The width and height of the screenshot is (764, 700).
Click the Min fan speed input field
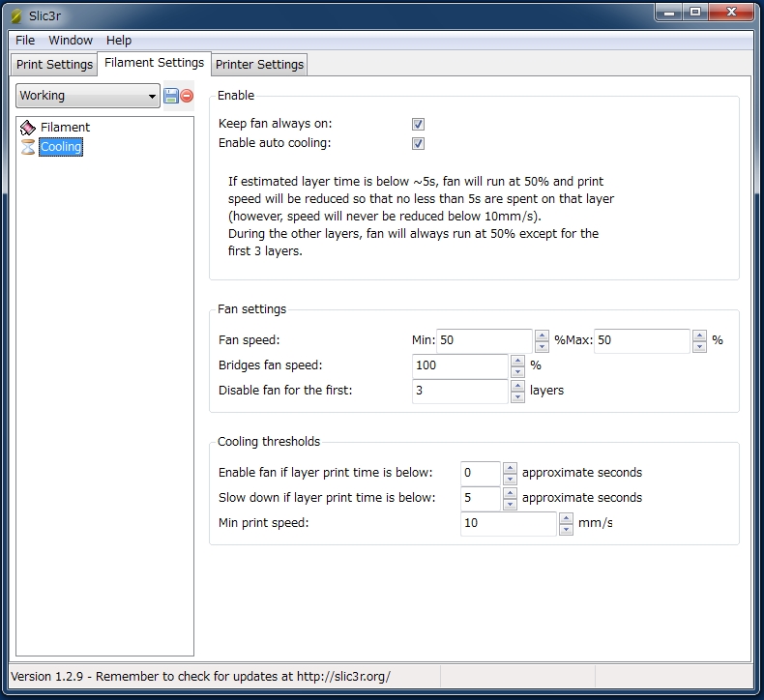485,340
